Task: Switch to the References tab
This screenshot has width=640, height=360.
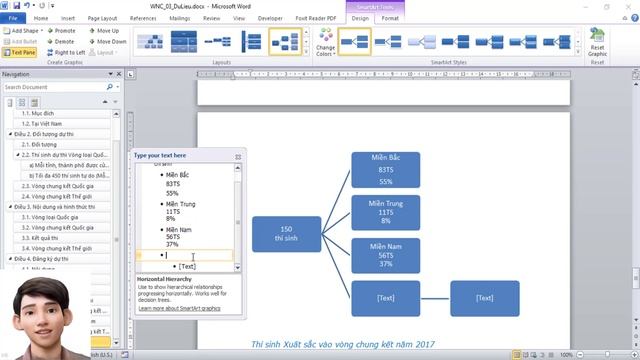Action: pos(143,18)
